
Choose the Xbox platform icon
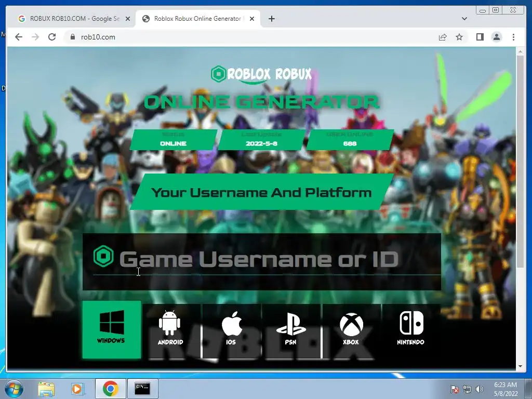tap(351, 328)
